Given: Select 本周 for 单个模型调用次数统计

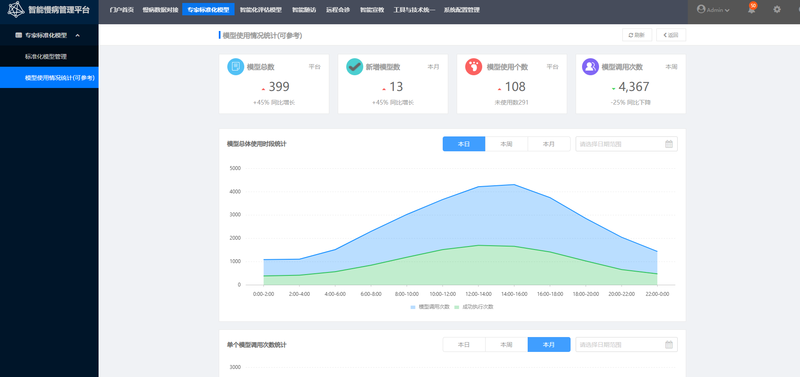Looking at the screenshot, I should 506,345.
